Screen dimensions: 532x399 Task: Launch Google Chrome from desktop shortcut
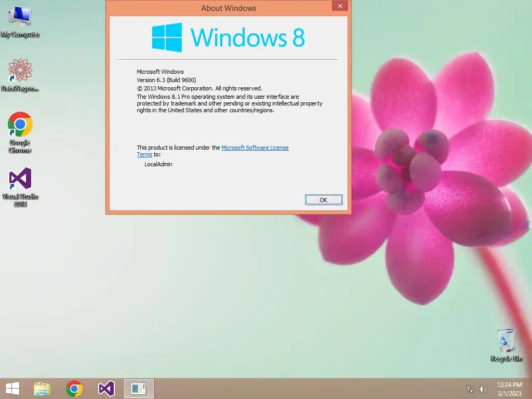[x=20, y=132]
